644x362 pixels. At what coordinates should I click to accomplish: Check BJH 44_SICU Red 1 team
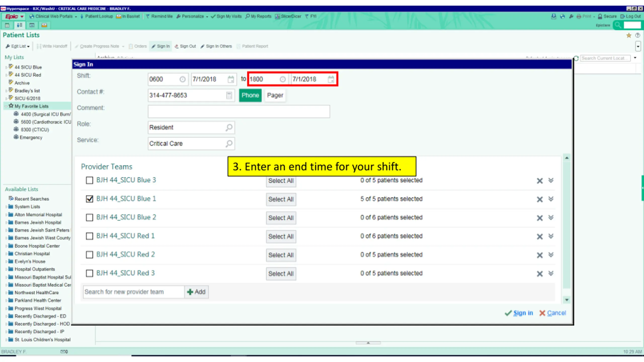click(x=89, y=236)
